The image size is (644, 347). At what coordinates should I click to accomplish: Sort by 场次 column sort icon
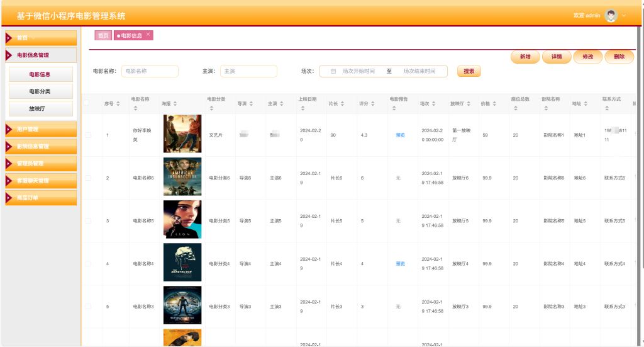click(433, 104)
